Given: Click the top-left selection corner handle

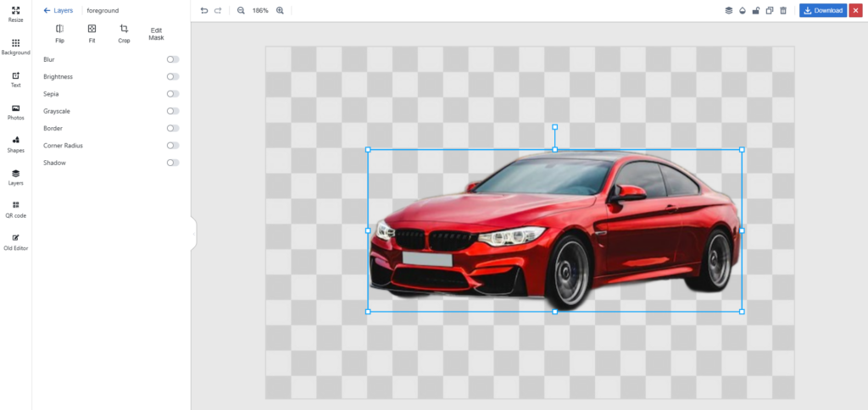Looking at the screenshot, I should click(x=368, y=149).
